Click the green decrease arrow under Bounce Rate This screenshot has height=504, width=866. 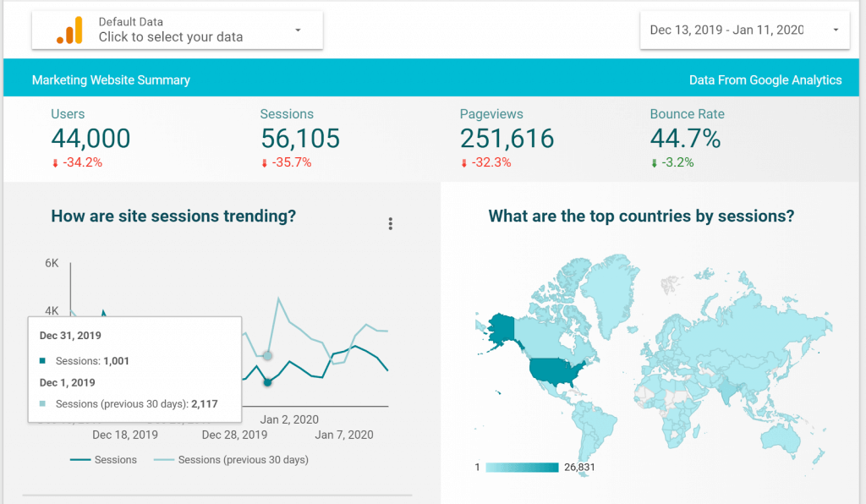pos(654,162)
